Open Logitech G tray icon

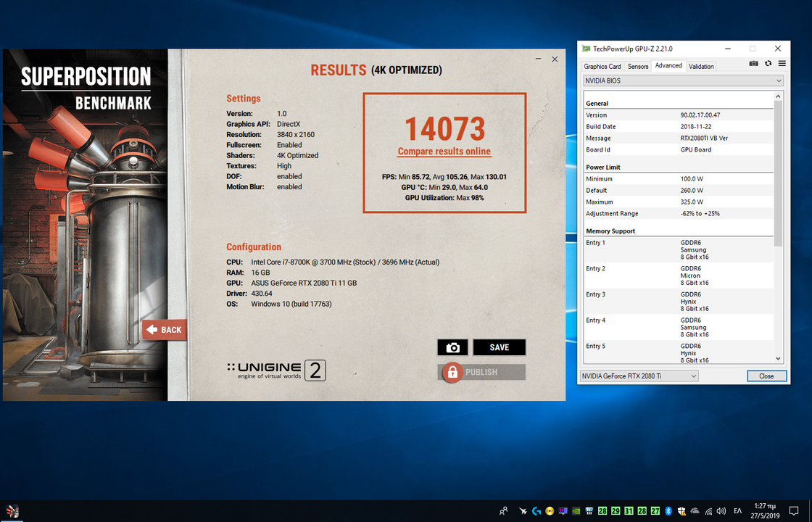point(536,511)
